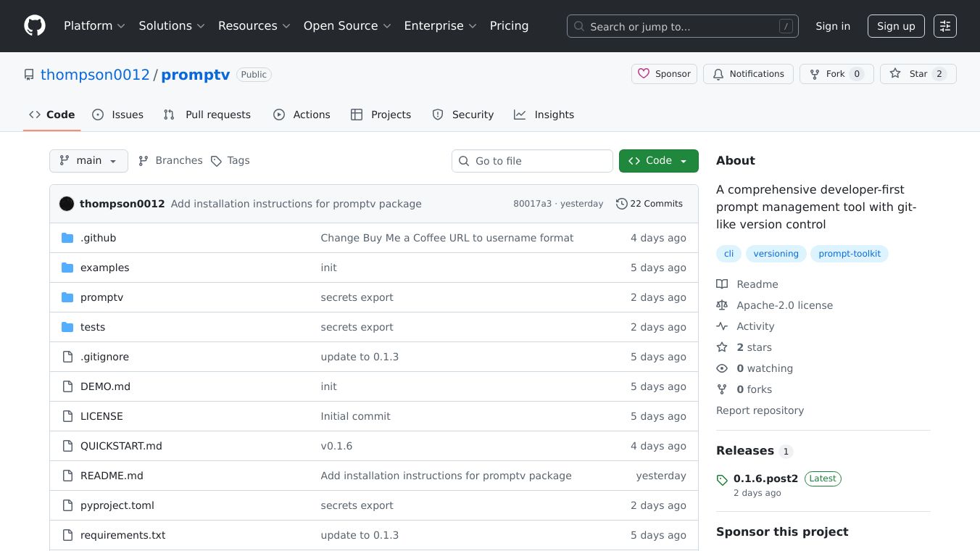Click the accessibility settings icon in header
The height and width of the screenshot is (551, 980).
tap(944, 26)
